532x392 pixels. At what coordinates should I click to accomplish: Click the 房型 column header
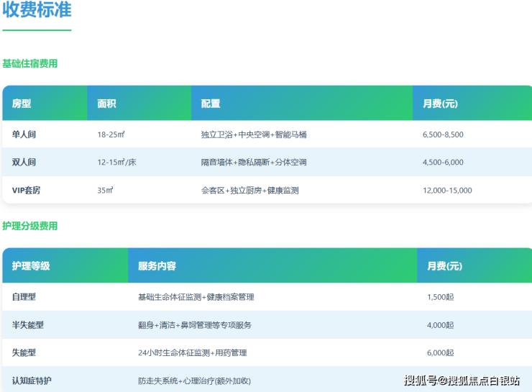point(22,104)
